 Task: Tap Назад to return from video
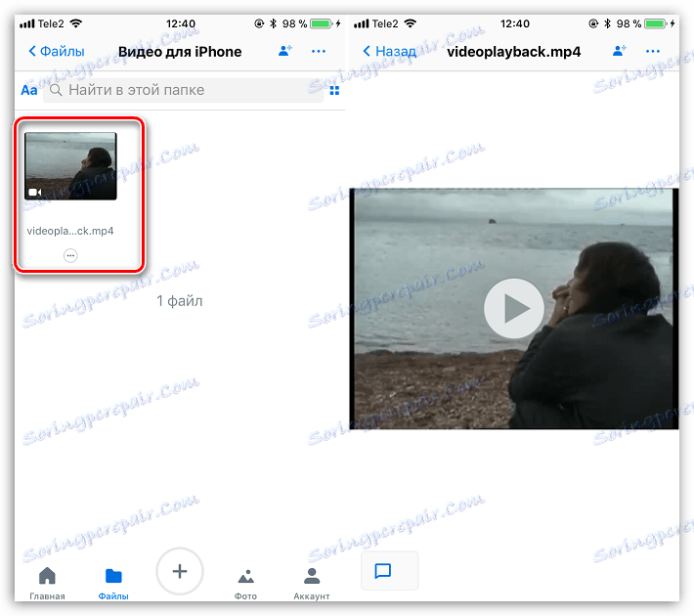389,52
